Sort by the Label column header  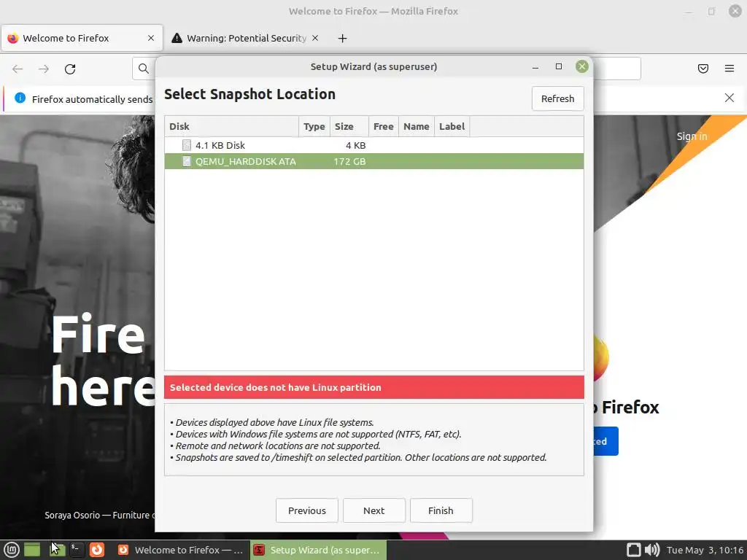[452, 126]
